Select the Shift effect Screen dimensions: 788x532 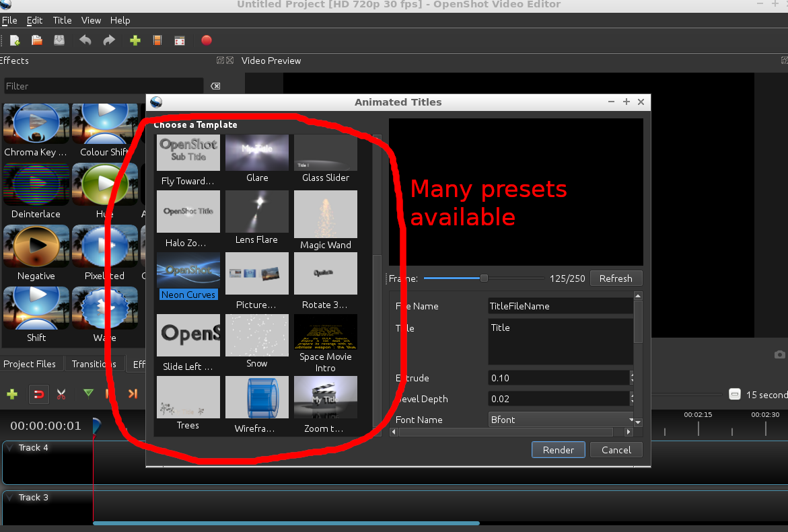click(36, 315)
